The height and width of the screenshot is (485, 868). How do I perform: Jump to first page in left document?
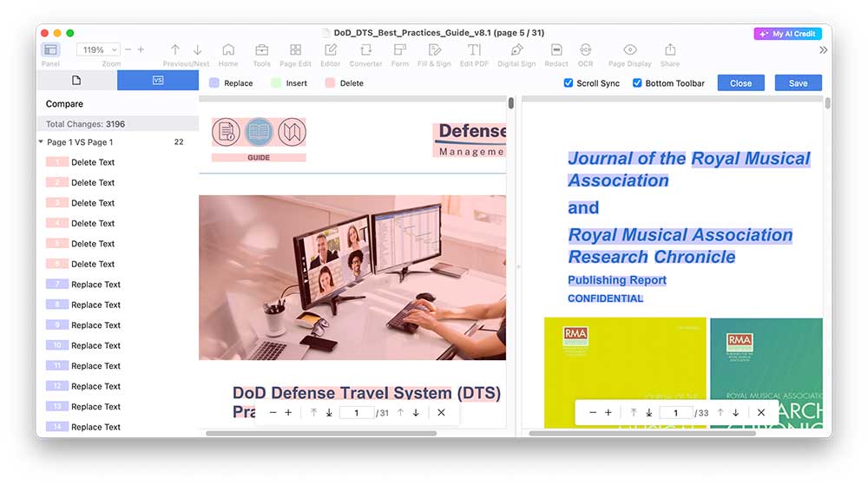(313, 413)
